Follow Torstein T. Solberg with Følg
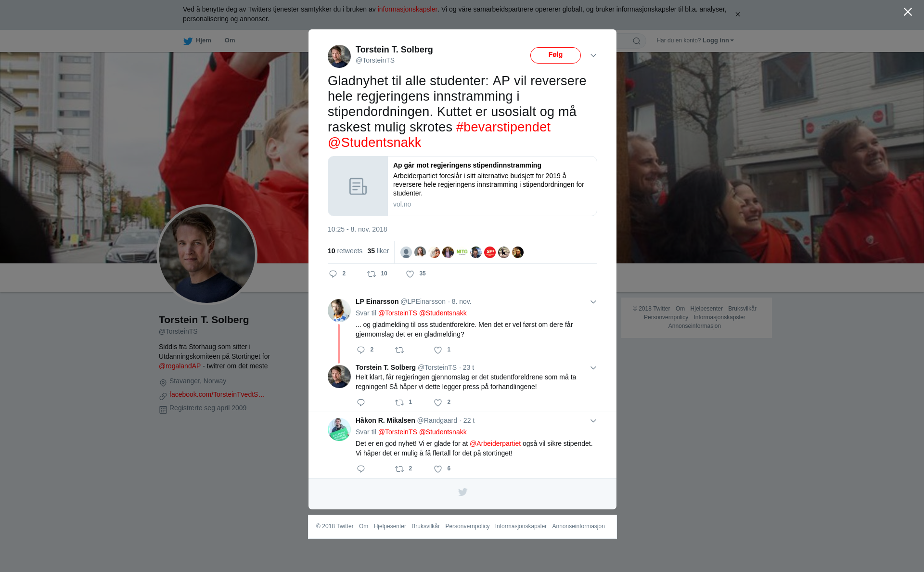Viewport: 924px width, 572px height. tap(555, 55)
